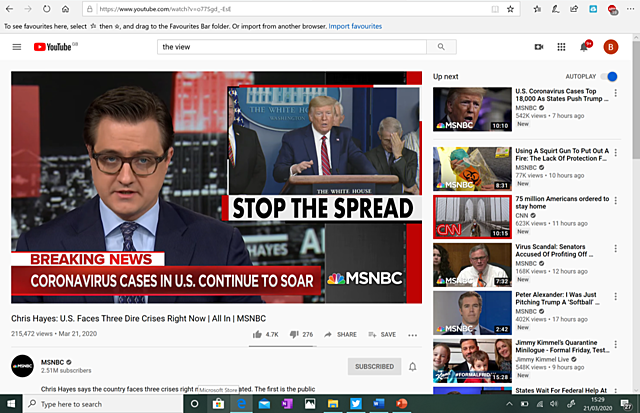Image resolution: width=640 pixels, height=413 pixels.
Task: Click the Import favourites link
Action: [x=355, y=26]
